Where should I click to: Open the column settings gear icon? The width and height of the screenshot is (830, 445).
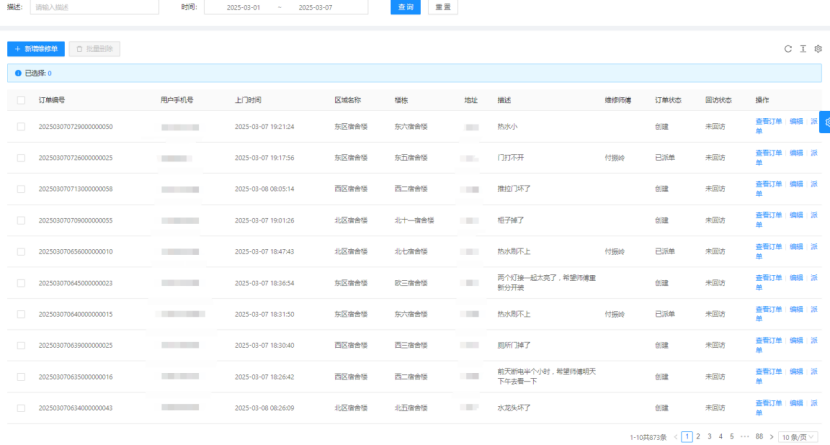pyautogui.click(x=818, y=48)
